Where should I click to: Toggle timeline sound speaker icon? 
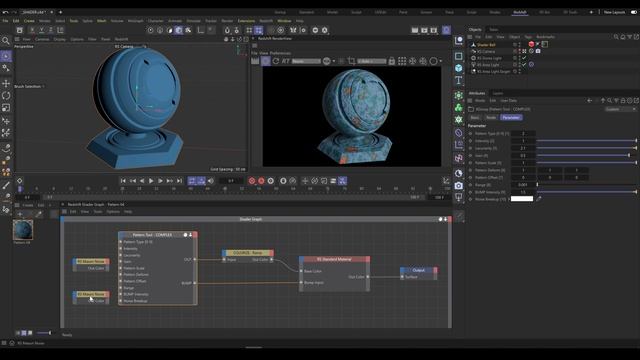[211, 181]
